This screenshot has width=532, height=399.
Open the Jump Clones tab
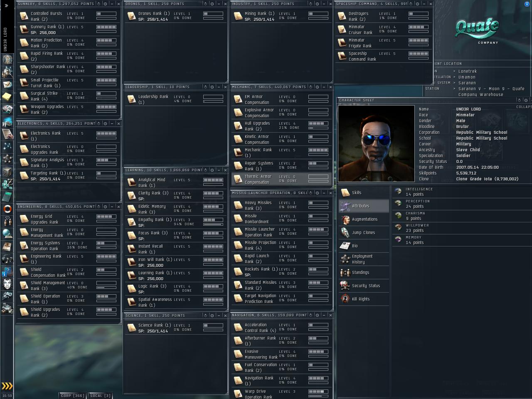click(364, 232)
